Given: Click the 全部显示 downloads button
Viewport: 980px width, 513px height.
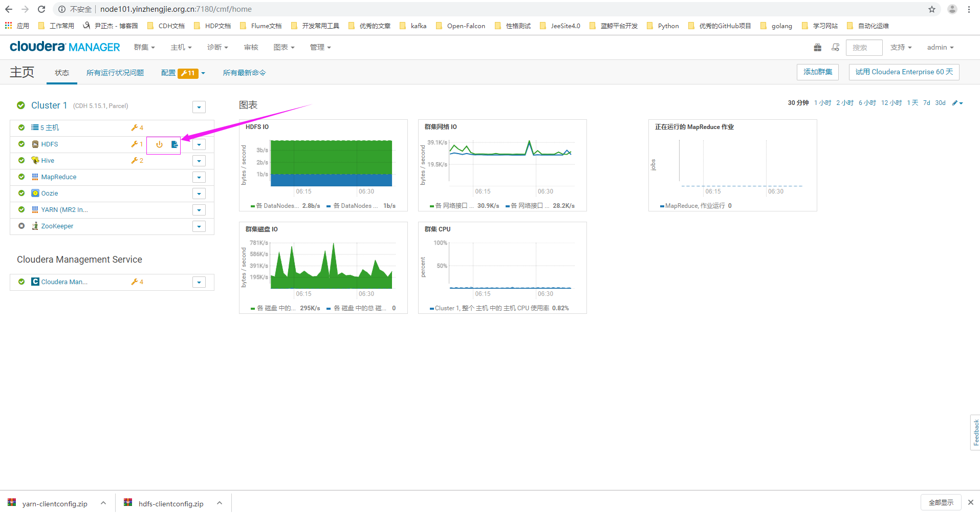Looking at the screenshot, I should [x=941, y=503].
